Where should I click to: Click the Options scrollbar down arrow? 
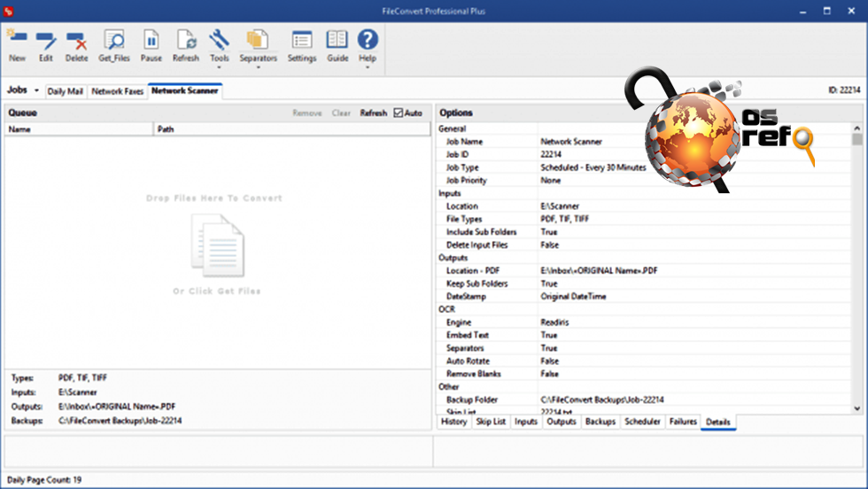click(x=857, y=408)
